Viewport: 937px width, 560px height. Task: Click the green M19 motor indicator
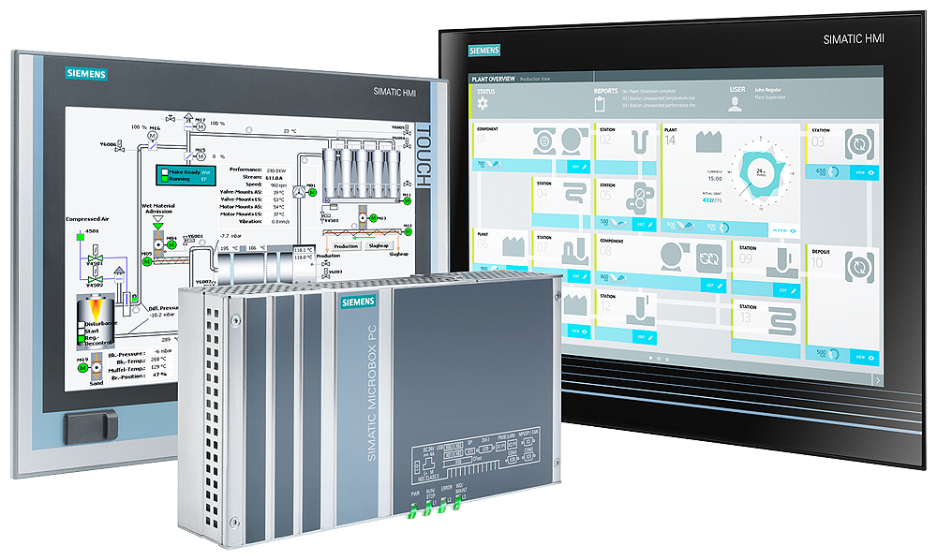(82, 368)
